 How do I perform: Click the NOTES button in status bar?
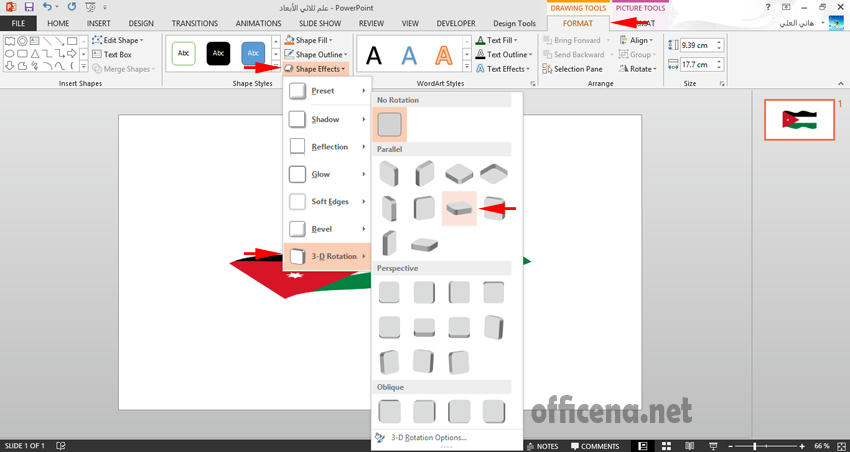(x=542, y=447)
